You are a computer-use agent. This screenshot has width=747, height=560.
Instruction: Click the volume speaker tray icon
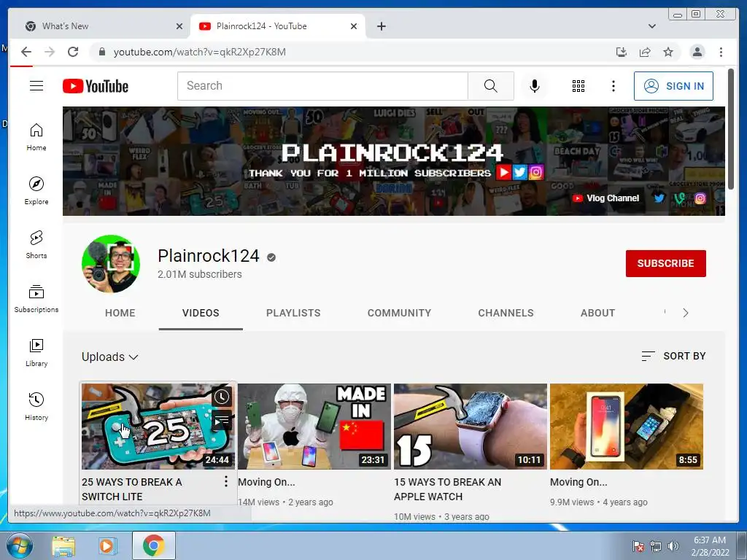point(673,546)
